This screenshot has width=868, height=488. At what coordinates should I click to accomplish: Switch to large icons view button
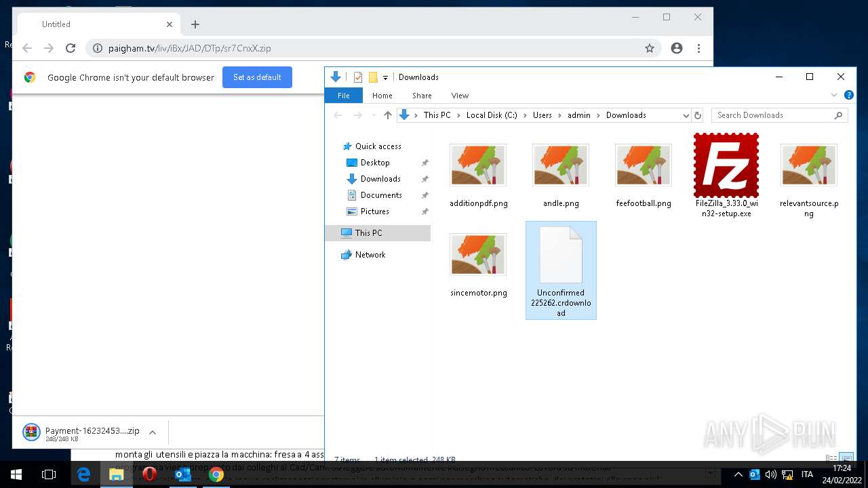pyautogui.click(x=846, y=458)
